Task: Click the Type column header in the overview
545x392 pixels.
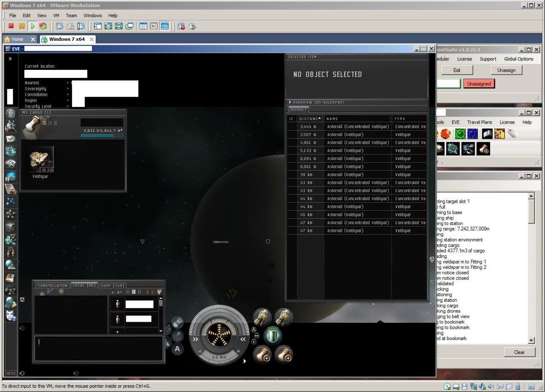Action: pyautogui.click(x=409, y=119)
